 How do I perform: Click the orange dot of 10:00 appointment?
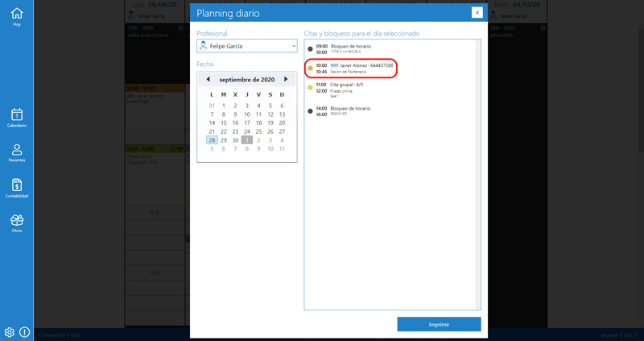(311, 69)
